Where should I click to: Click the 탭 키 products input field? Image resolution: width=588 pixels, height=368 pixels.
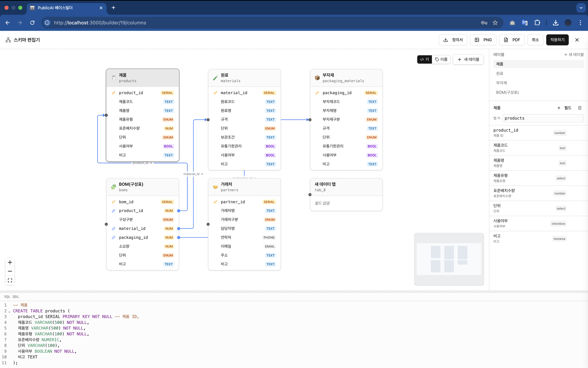[x=543, y=118]
